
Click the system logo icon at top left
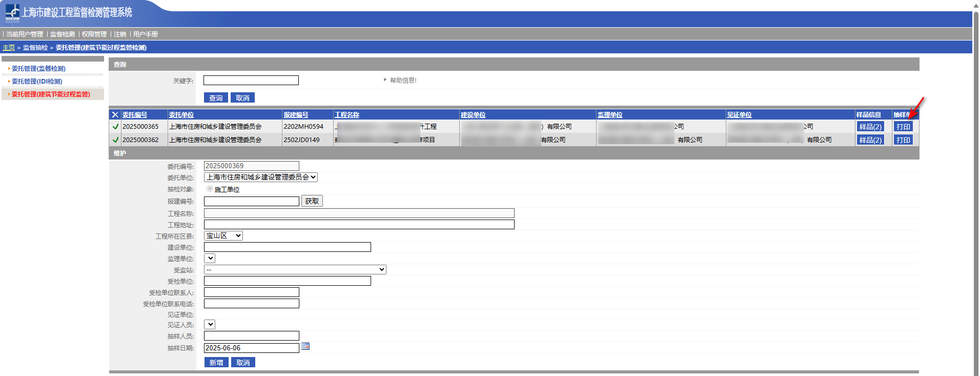[12, 13]
